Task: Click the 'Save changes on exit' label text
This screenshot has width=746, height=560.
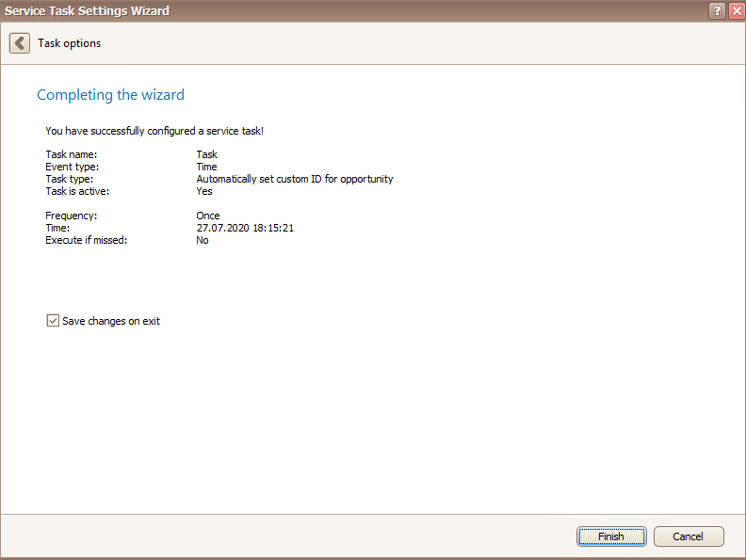Action: (x=111, y=321)
